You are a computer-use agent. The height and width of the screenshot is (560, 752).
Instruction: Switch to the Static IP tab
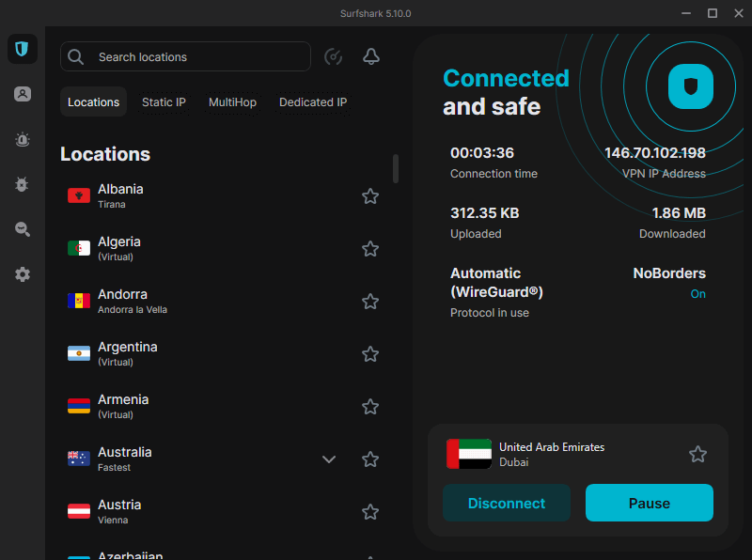(x=164, y=102)
